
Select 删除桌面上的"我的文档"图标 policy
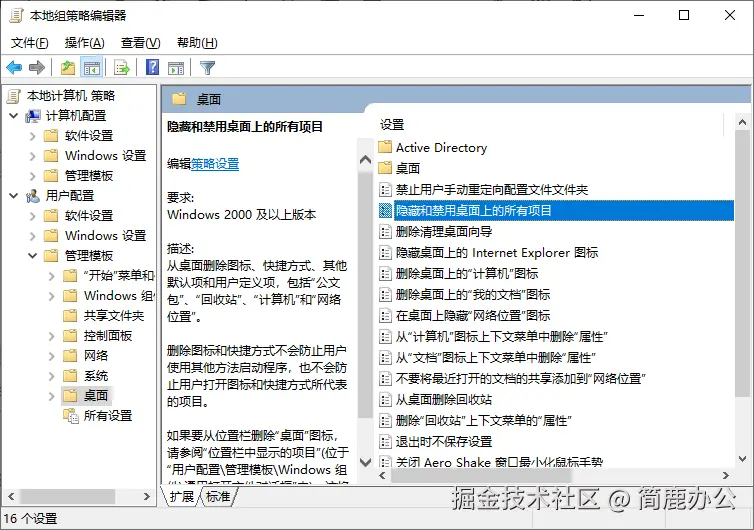tap(473, 295)
